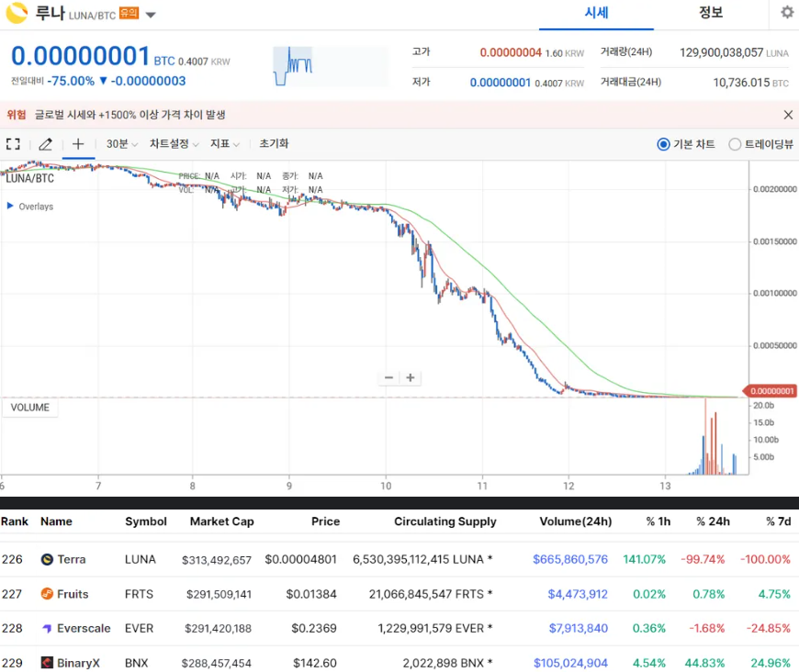Select the pencil drawing tool
The width and height of the screenshot is (799, 672).
click(x=45, y=144)
